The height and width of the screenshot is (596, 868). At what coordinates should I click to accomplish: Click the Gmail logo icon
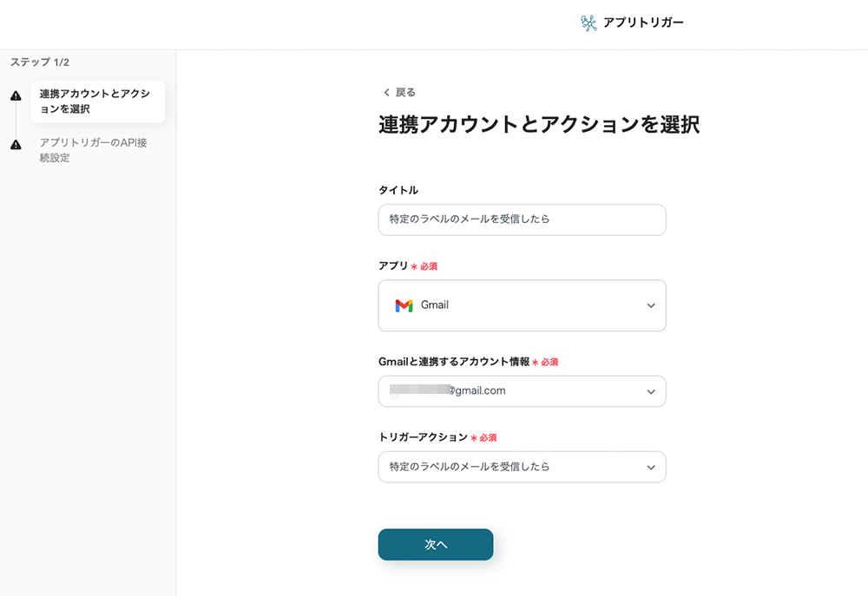[x=404, y=305]
